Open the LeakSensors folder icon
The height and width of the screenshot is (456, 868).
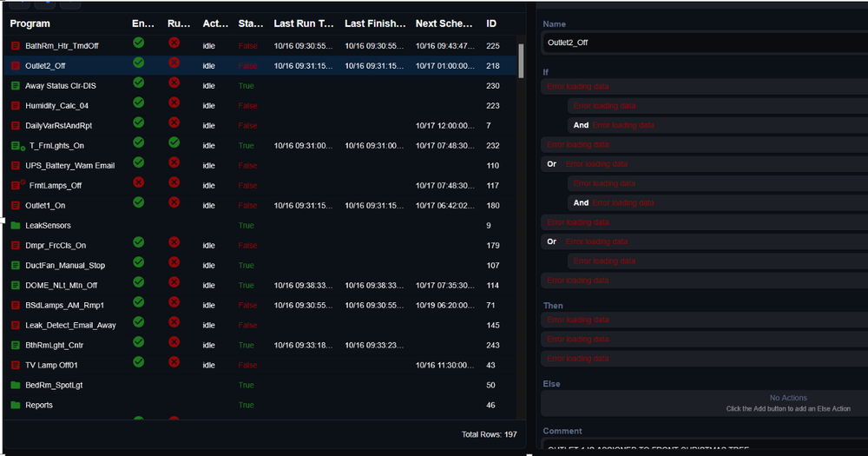point(16,226)
